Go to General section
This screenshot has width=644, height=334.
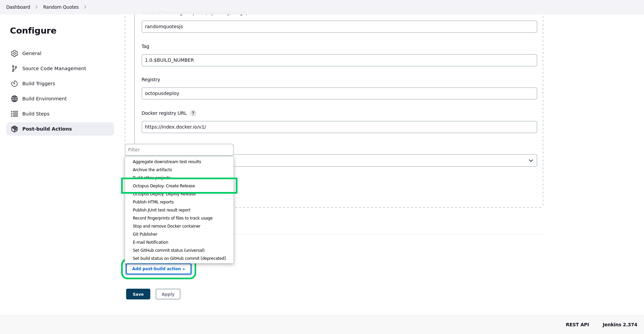(x=60, y=53)
